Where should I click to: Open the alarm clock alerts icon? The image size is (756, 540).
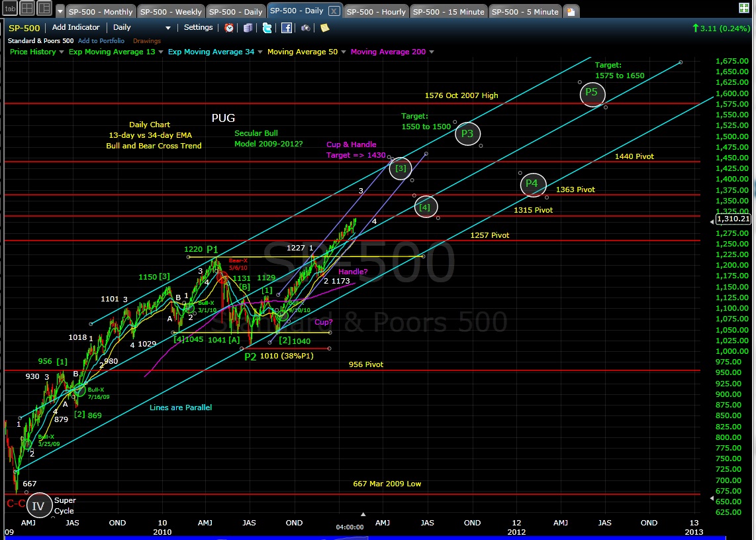tap(229, 28)
